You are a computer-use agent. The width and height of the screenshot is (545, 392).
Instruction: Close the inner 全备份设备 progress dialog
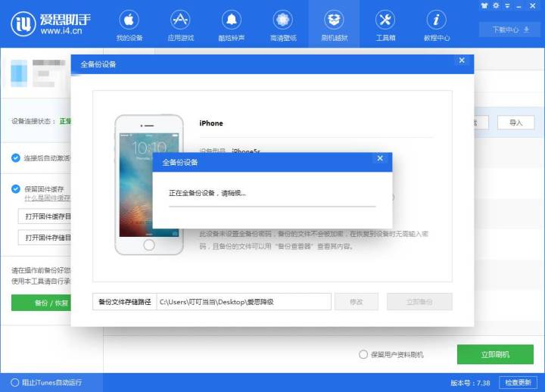[x=380, y=159]
